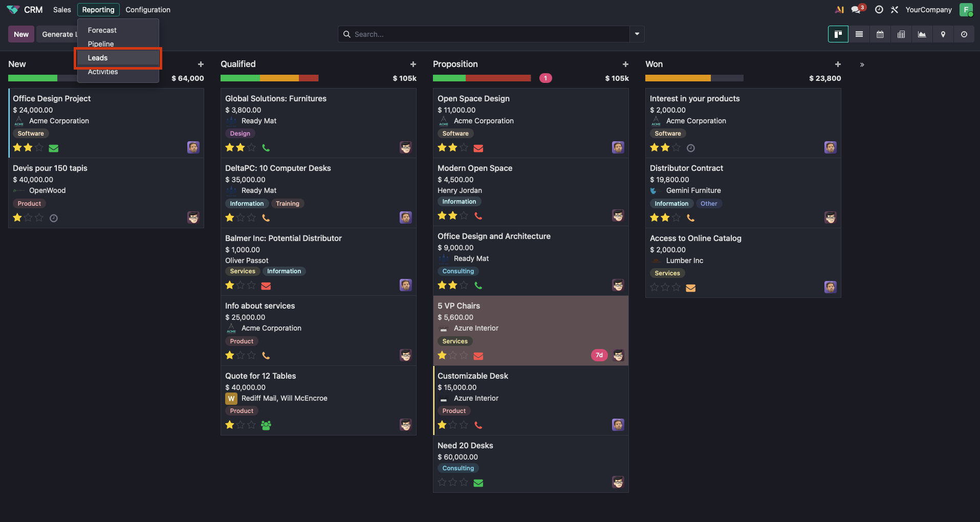Switch to the map view

943,34
